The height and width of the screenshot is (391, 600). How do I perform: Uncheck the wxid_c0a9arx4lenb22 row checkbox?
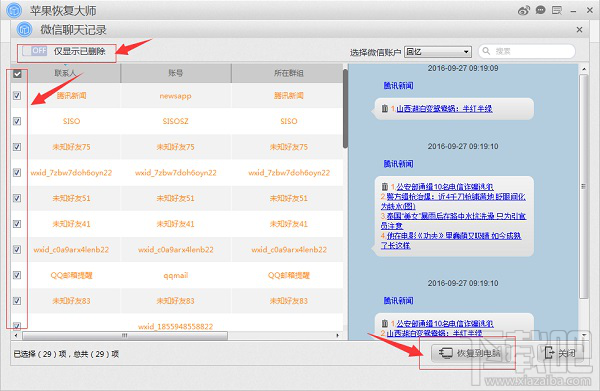tap(17, 249)
